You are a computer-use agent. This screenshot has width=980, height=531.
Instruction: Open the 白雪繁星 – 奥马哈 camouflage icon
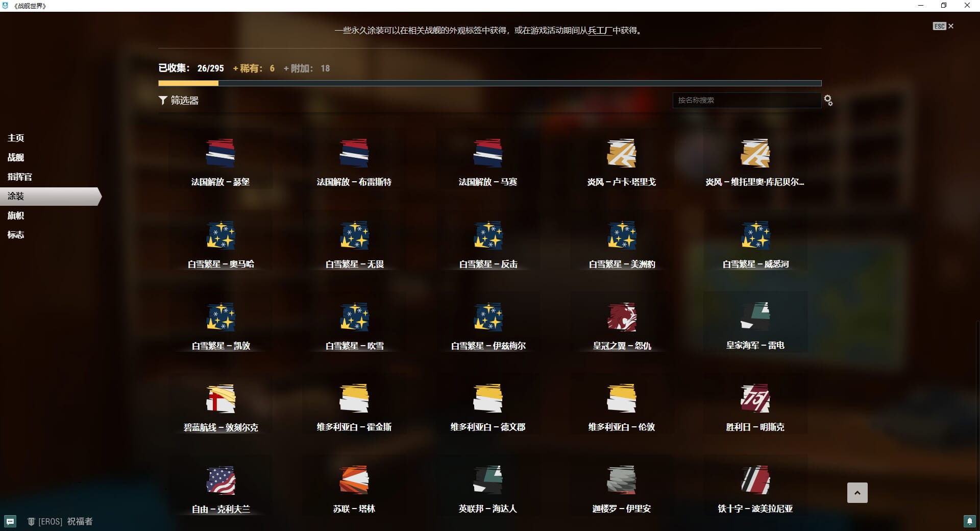coord(220,235)
